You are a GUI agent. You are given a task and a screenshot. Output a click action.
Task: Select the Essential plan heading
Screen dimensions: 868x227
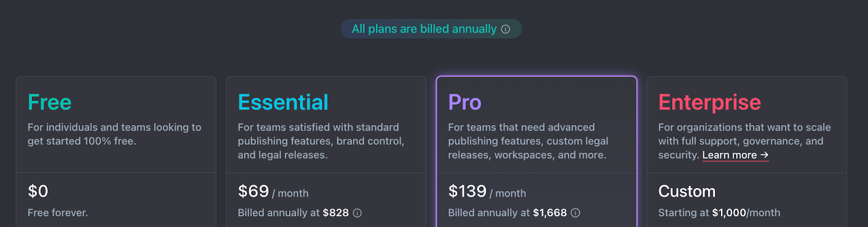pyautogui.click(x=283, y=102)
